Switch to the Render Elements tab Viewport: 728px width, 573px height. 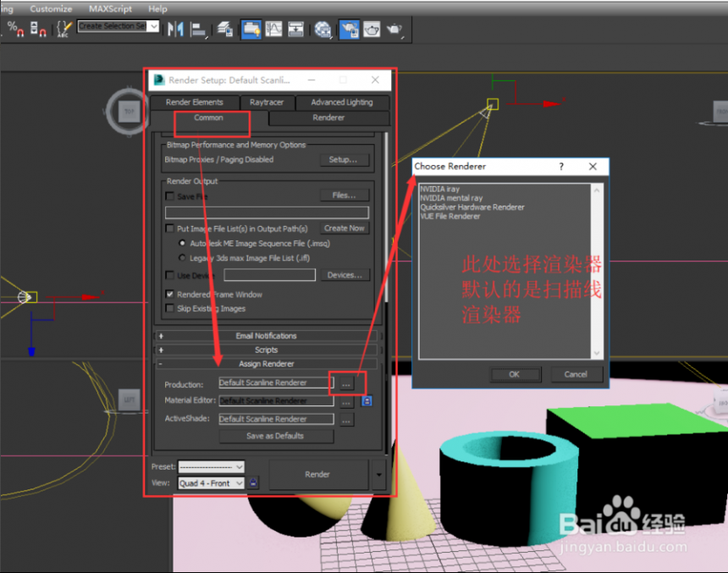click(x=195, y=102)
